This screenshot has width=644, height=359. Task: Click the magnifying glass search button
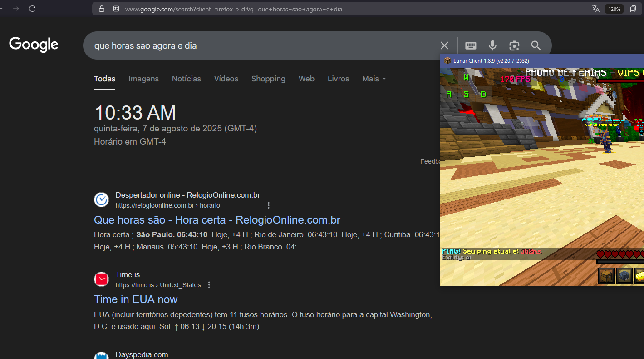click(536, 45)
